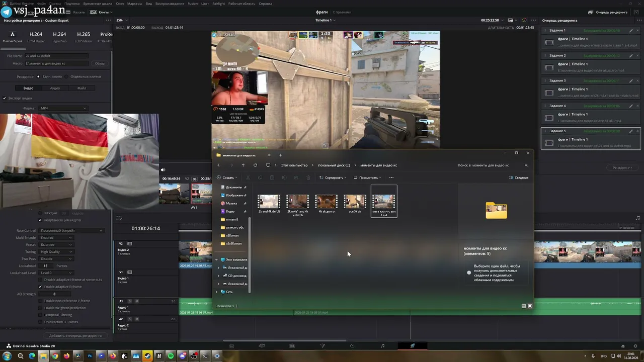Open the Windows Start button
The image size is (644, 362).
pos(7,356)
